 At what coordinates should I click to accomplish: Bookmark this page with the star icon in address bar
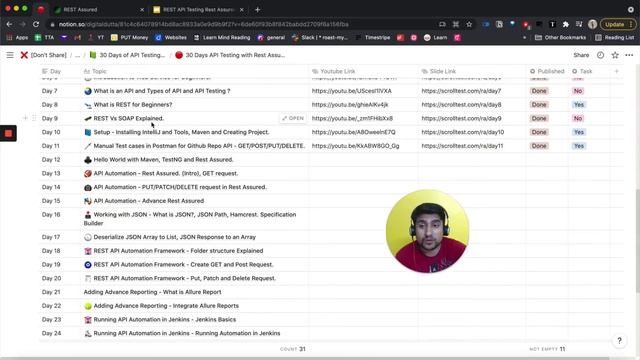point(469,24)
